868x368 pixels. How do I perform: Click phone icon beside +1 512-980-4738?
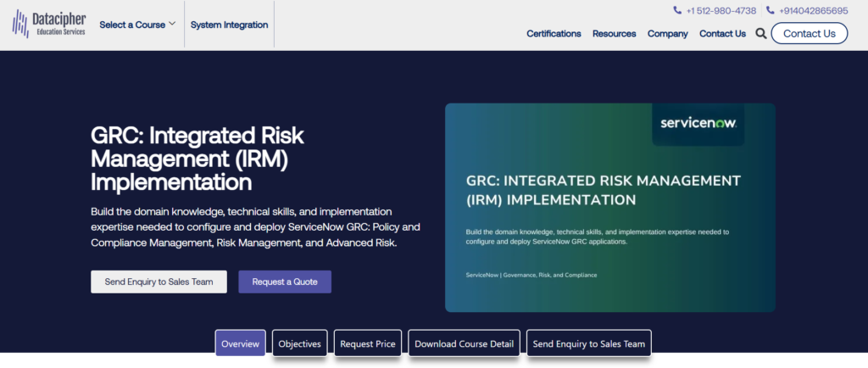(677, 10)
